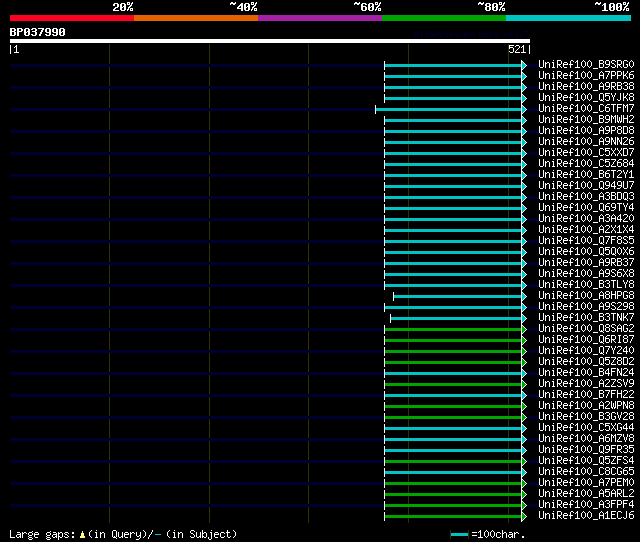Open the UniRef100_A7PPK6 hit label
Viewport: 640px width, 542px height.
(586, 76)
